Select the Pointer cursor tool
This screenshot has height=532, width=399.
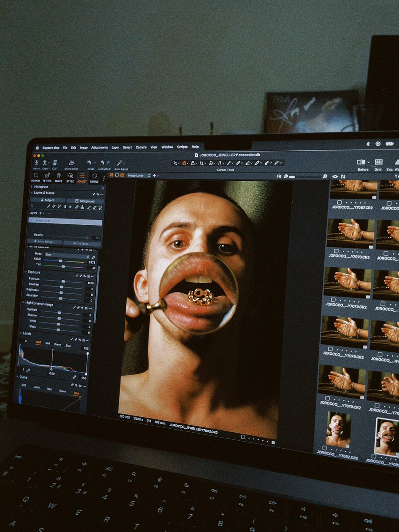click(x=176, y=163)
